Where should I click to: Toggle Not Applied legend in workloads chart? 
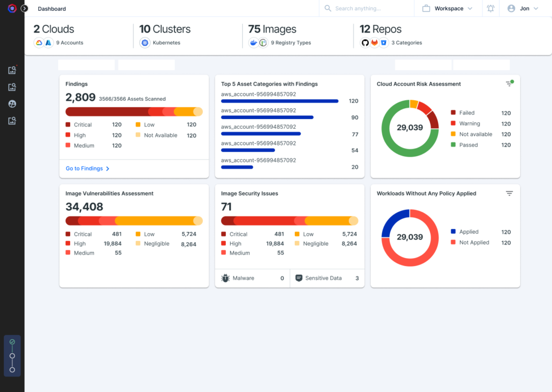[473, 242]
